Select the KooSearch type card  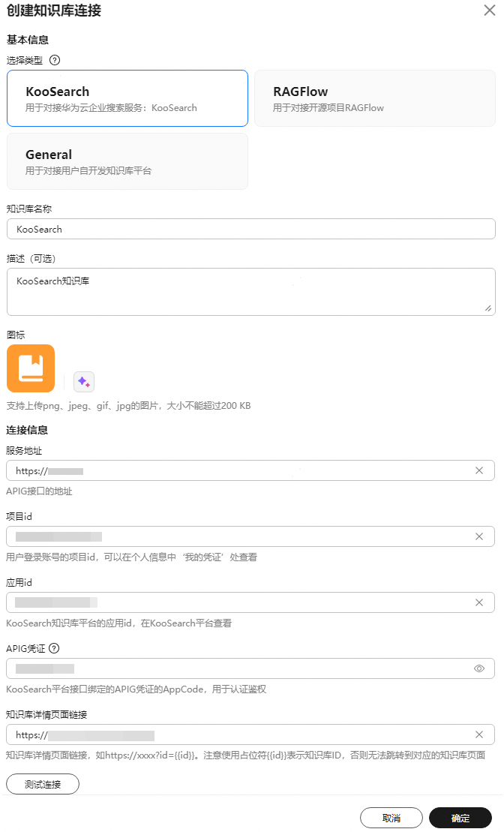point(127,98)
